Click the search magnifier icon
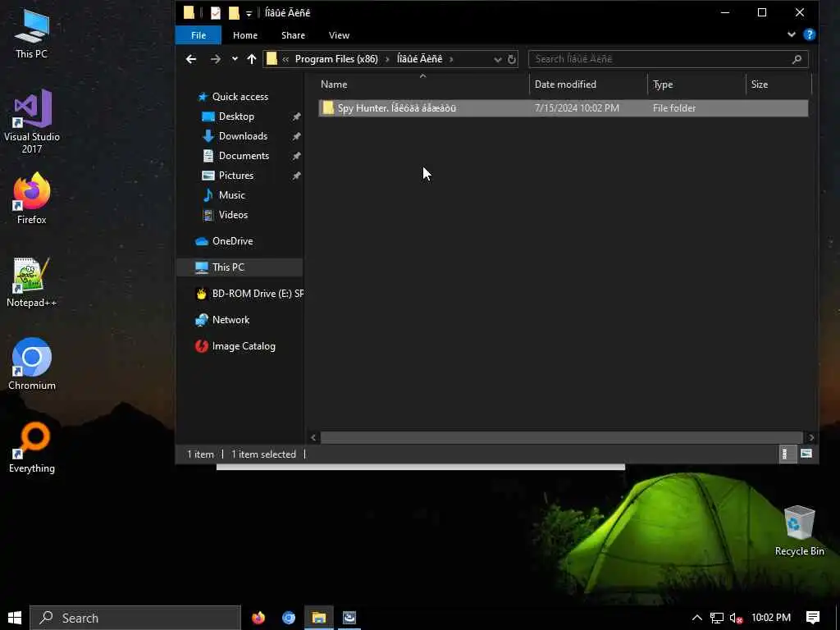 797,59
